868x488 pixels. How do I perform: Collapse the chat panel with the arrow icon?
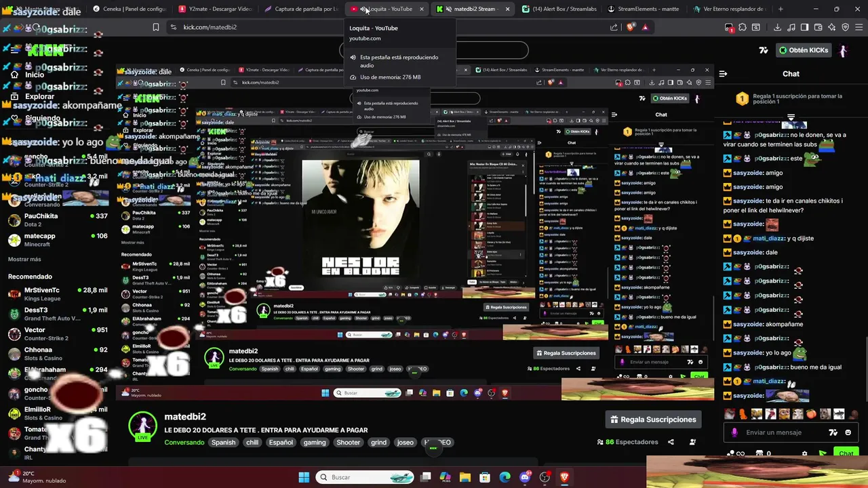[723, 73]
